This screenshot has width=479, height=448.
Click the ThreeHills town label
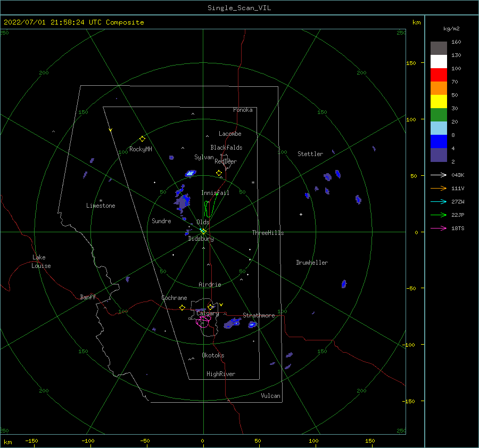click(x=268, y=233)
